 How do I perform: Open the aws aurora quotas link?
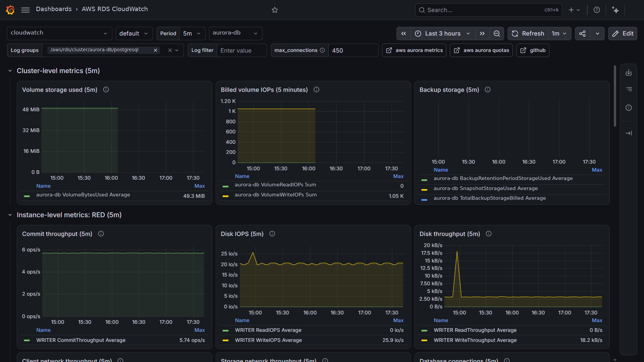coord(481,50)
